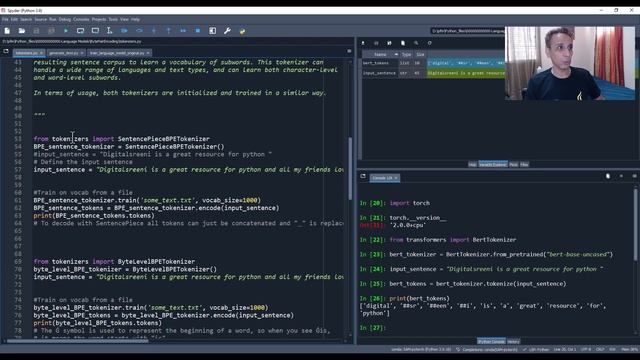Click the editor horizontal scrollbar

78,341
